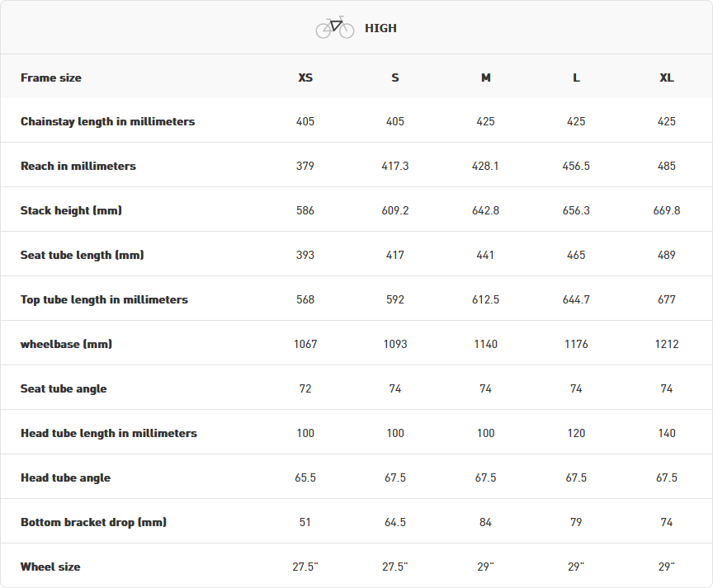Click the S frame size column header
This screenshot has width=713, height=588.
click(x=395, y=78)
